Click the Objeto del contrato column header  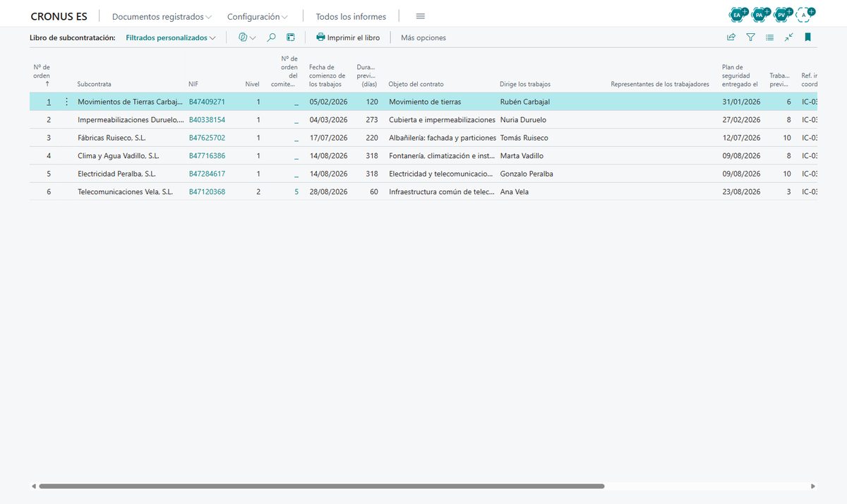click(x=416, y=84)
